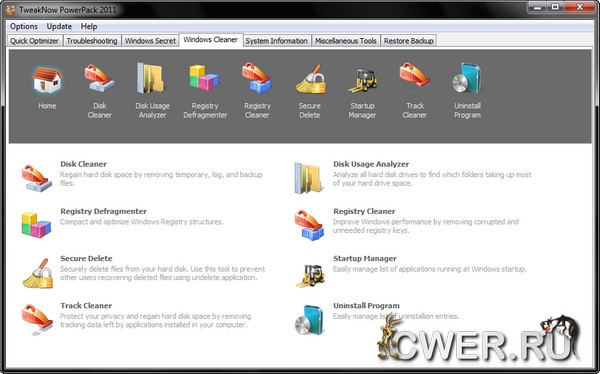The height and width of the screenshot is (374, 600).
Task: Click 'Analyze all hard disk drives' description text
Action: click(432, 179)
